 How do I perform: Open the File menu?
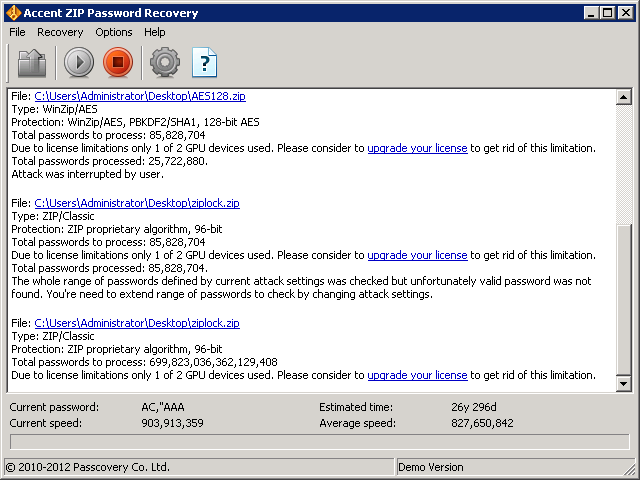(17, 32)
